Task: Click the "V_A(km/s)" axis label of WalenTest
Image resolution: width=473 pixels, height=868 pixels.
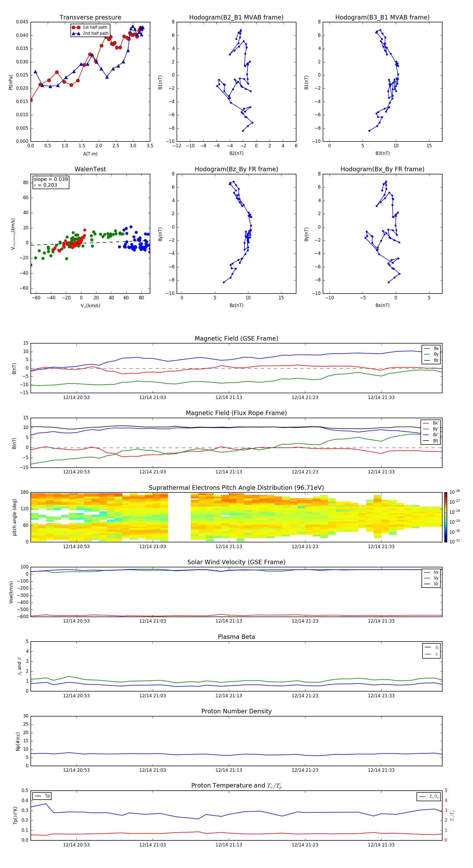Action: [90, 306]
